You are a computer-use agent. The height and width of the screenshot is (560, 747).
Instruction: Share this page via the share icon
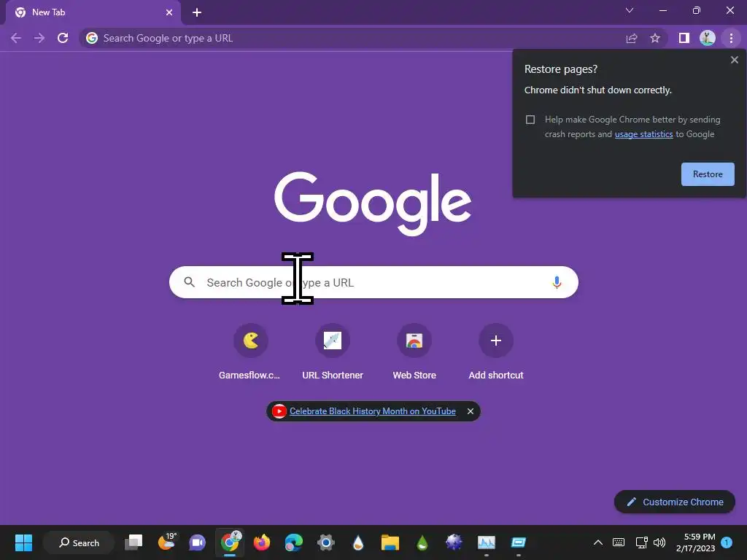[632, 38]
